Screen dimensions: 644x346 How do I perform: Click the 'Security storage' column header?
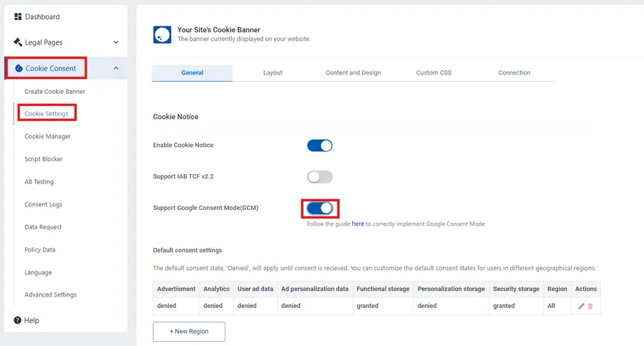(516, 289)
